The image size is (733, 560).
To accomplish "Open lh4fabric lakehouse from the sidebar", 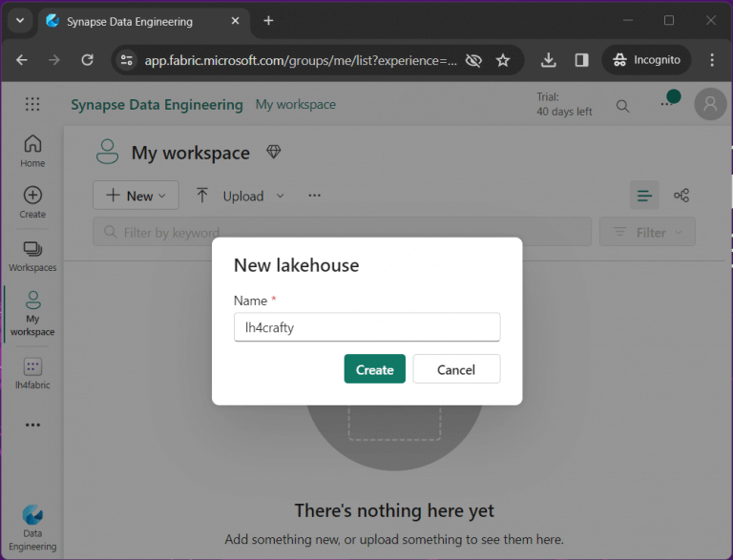I will point(32,372).
